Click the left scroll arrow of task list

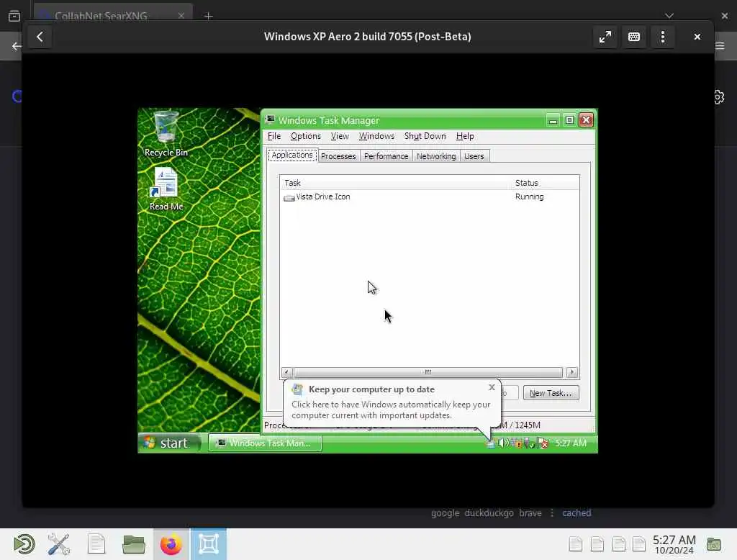[x=286, y=372]
